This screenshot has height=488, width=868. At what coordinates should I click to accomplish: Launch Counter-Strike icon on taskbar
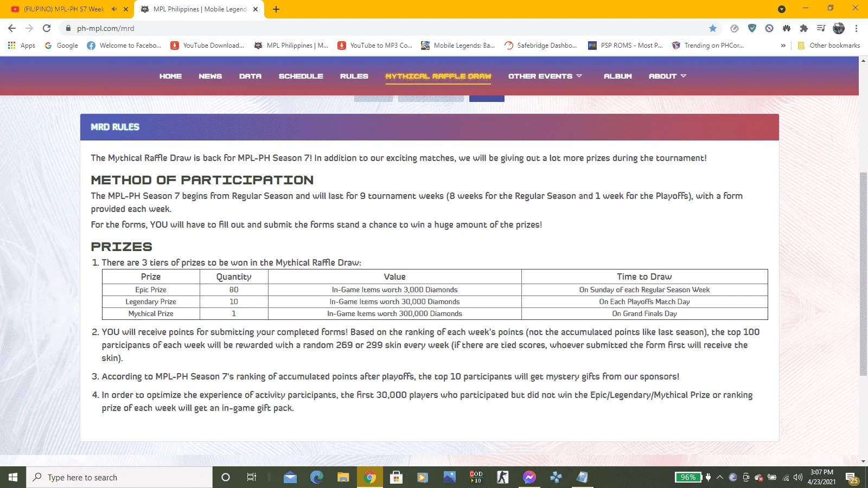point(502,477)
